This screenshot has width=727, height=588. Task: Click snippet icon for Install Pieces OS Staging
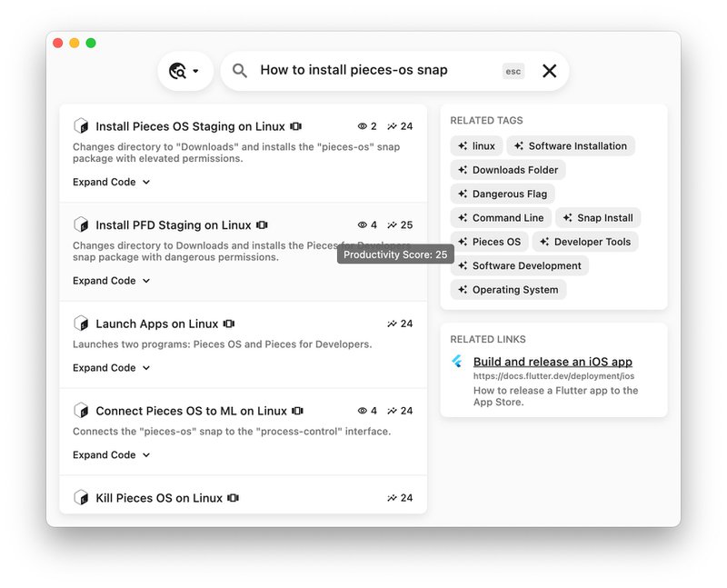pos(81,125)
